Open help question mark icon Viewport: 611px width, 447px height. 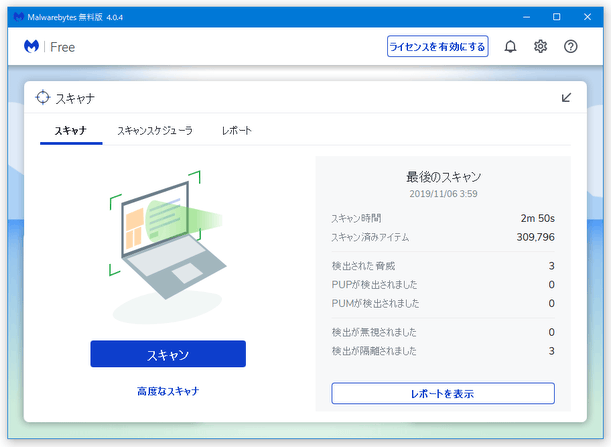pyautogui.click(x=570, y=47)
